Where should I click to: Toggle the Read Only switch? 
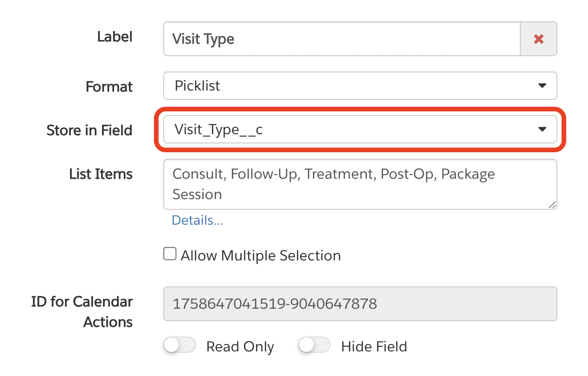pos(179,346)
